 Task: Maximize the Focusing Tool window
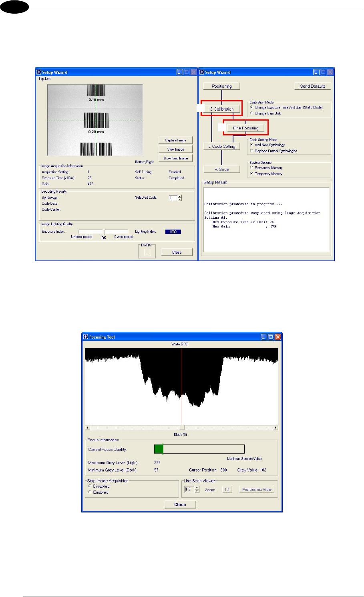(x=271, y=337)
